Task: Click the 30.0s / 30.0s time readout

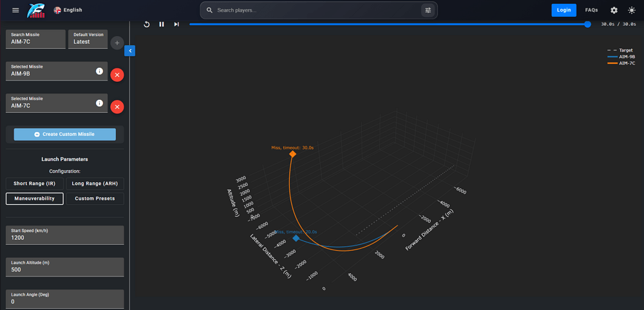Action: [618, 24]
